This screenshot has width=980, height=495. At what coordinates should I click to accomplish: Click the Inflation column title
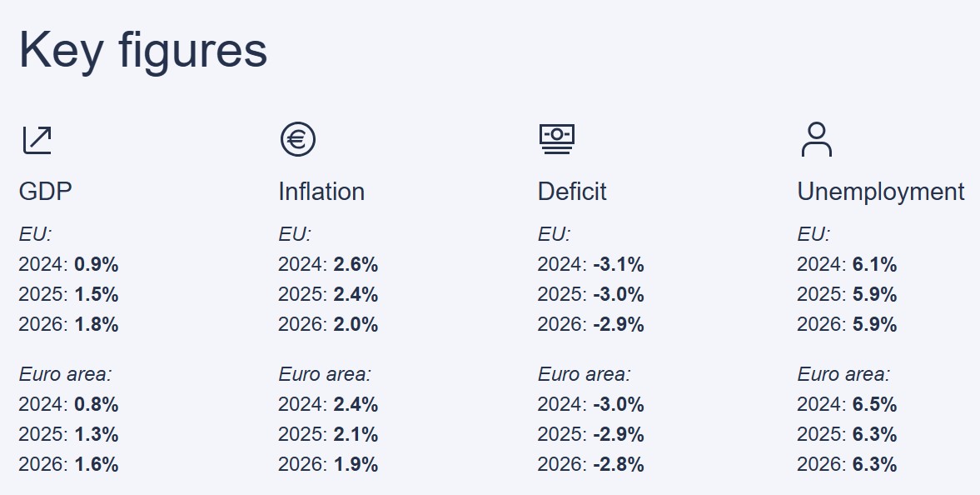pos(321,192)
